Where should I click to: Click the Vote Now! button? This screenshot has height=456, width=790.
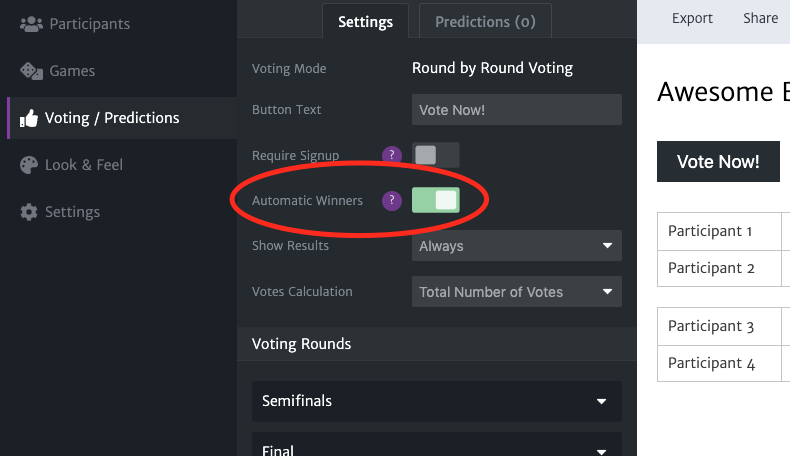click(718, 162)
